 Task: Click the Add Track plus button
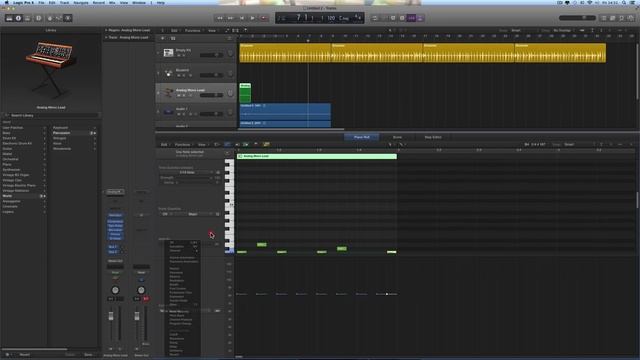click(x=162, y=38)
